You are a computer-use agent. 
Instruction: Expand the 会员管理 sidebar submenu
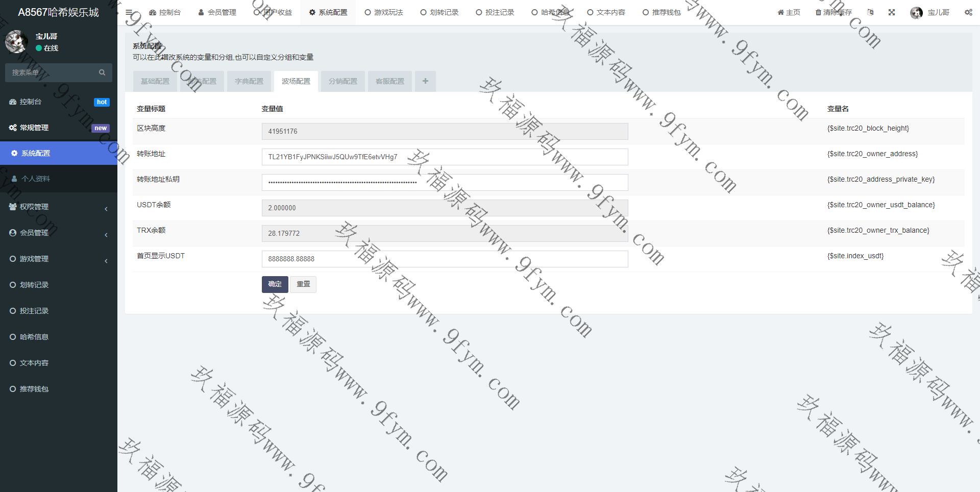(59, 233)
